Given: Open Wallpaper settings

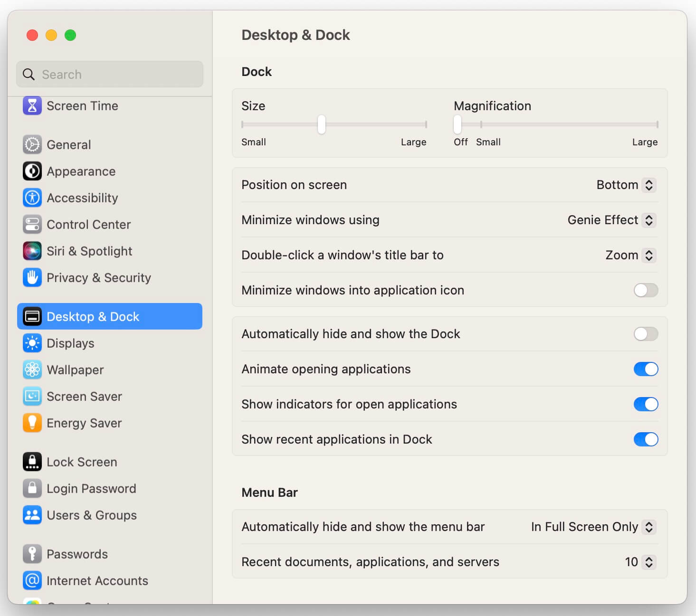Looking at the screenshot, I should (x=32, y=370).
